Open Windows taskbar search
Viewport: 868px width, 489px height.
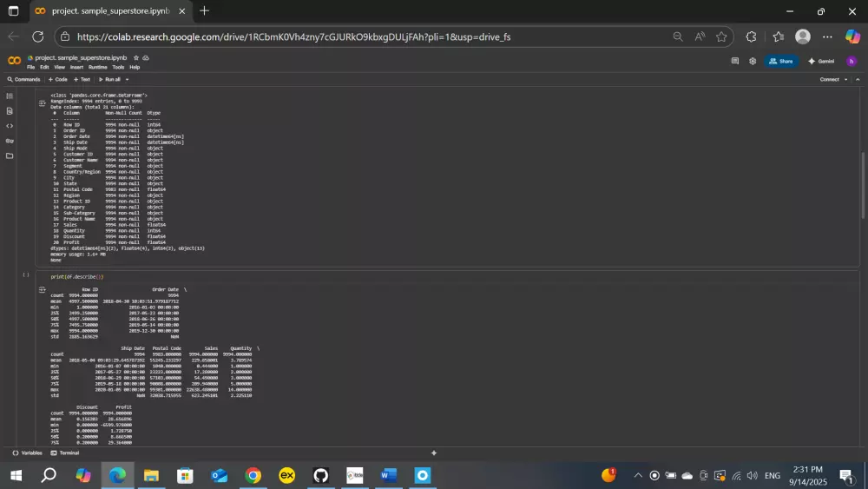click(x=49, y=475)
